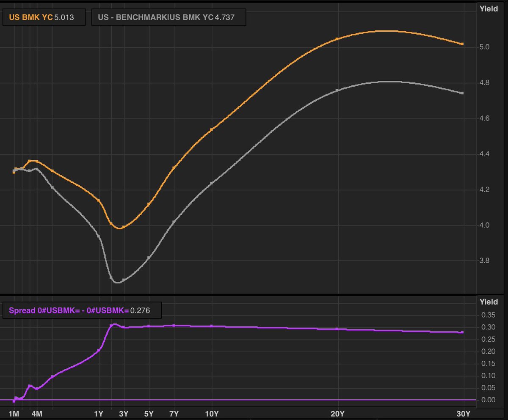
Task: Click the 3.8 yield axis value
Action: tap(485, 261)
